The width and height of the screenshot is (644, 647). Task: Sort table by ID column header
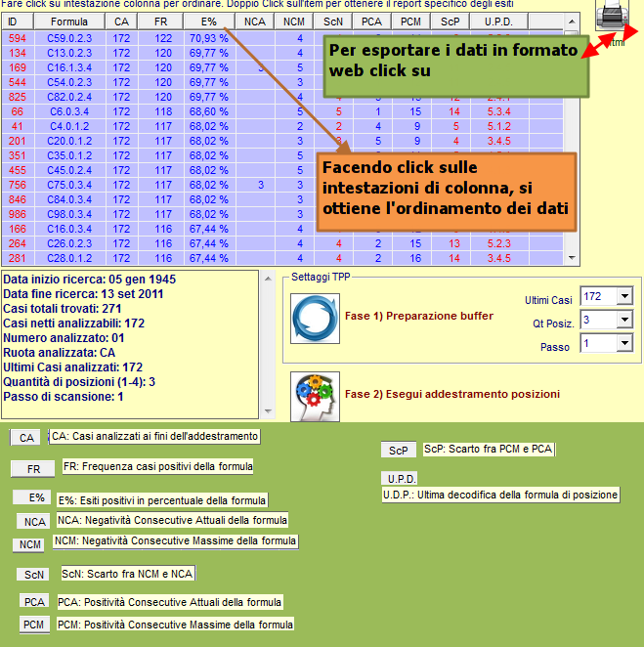tap(18, 22)
